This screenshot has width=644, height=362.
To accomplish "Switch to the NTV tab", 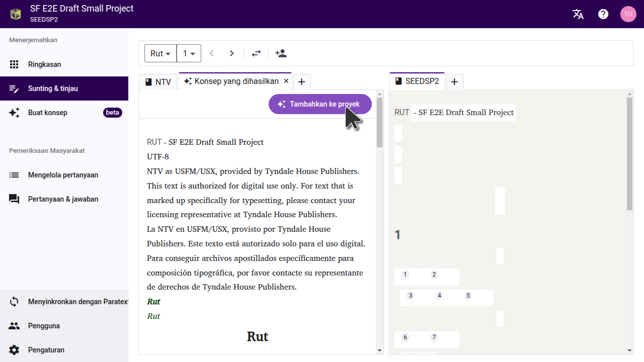I will (x=158, y=82).
